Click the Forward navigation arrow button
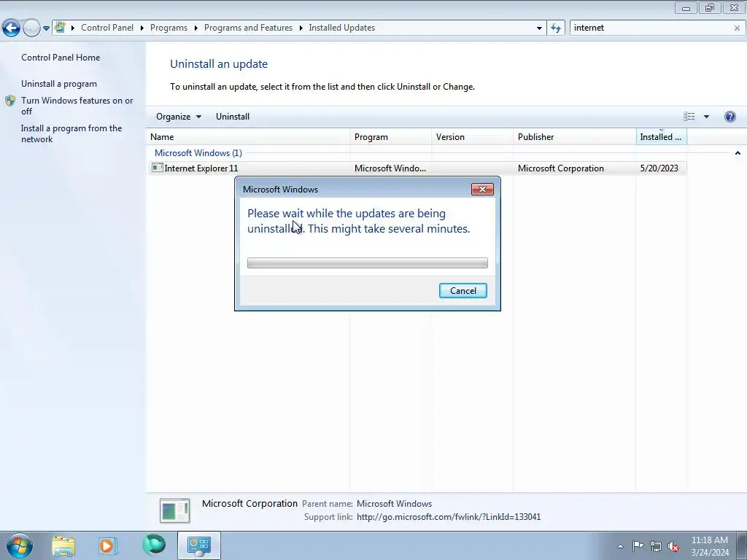Screen dimensions: 747x560 tap(31, 28)
